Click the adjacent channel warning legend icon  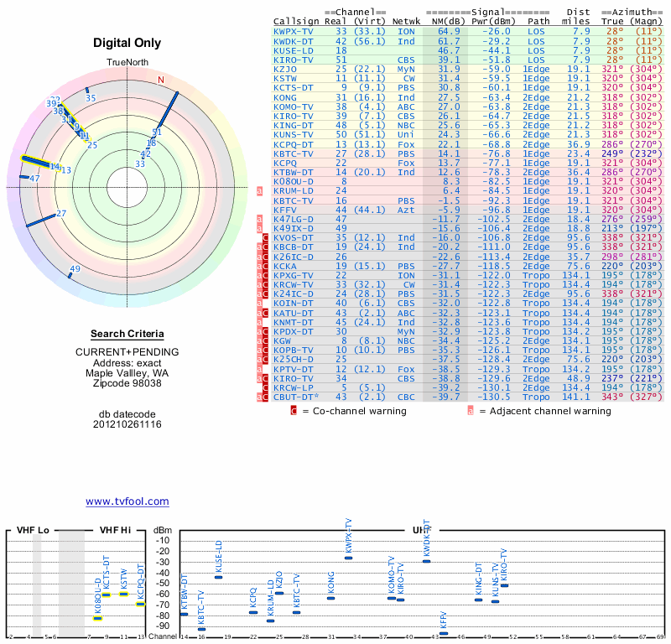click(471, 411)
